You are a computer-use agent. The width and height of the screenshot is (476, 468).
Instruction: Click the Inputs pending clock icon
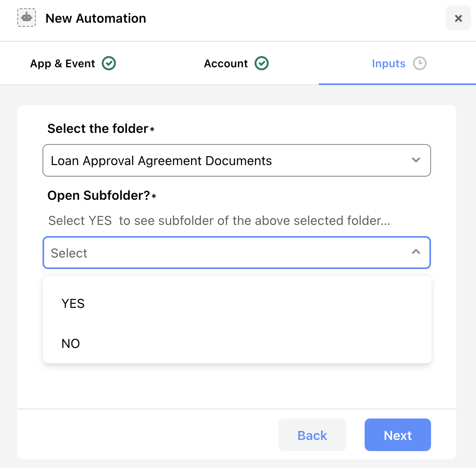tap(419, 63)
